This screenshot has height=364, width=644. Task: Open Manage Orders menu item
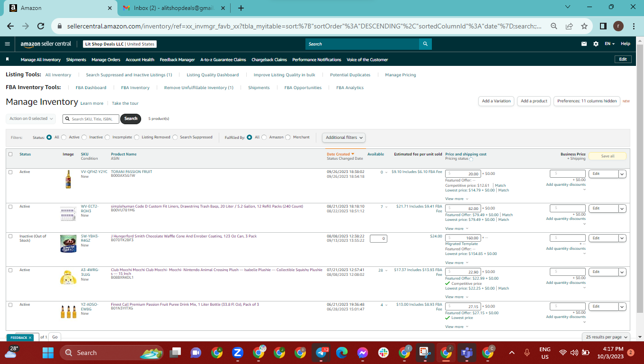pyautogui.click(x=106, y=60)
